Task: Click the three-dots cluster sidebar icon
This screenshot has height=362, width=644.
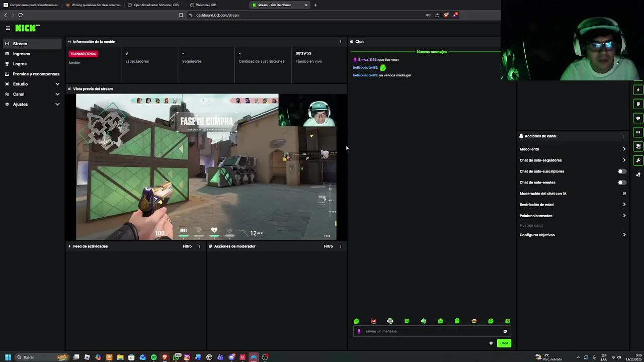Action: click(638, 174)
